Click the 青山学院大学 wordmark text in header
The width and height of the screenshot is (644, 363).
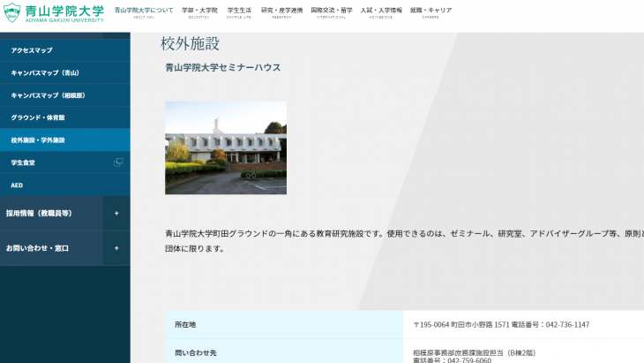point(64,12)
